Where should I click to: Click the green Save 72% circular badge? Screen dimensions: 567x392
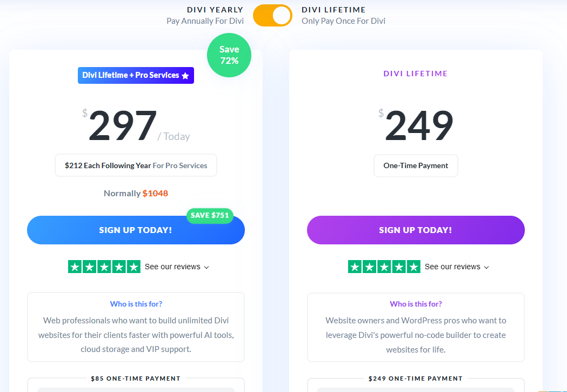click(x=229, y=55)
